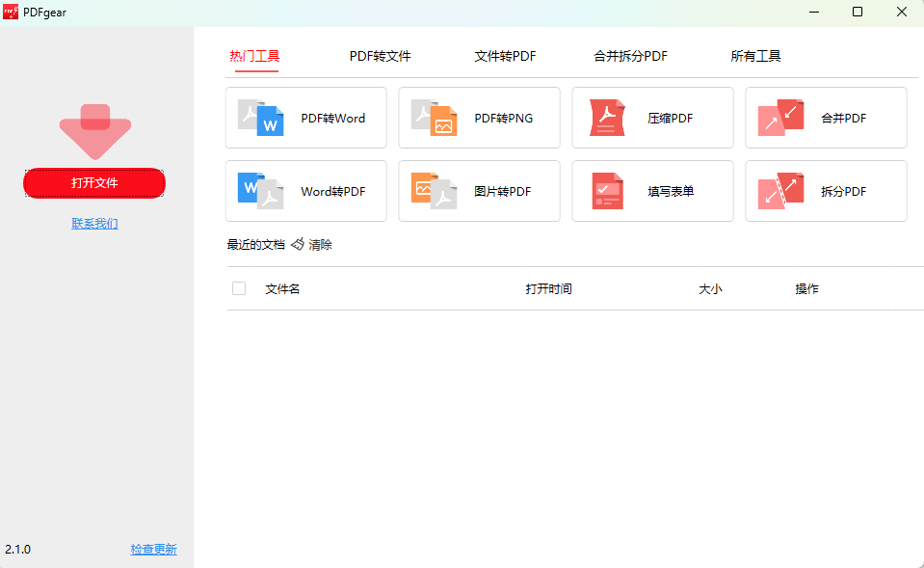
Task: Click the Word转PDF file icon
Action: point(260,191)
